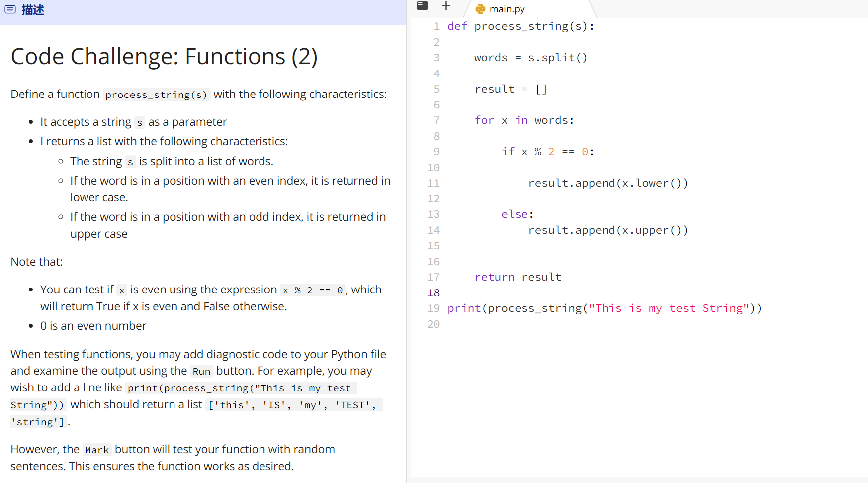Click 'It accepts a string s' bullet
Screen dimensions: 868x483
pos(133,122)
